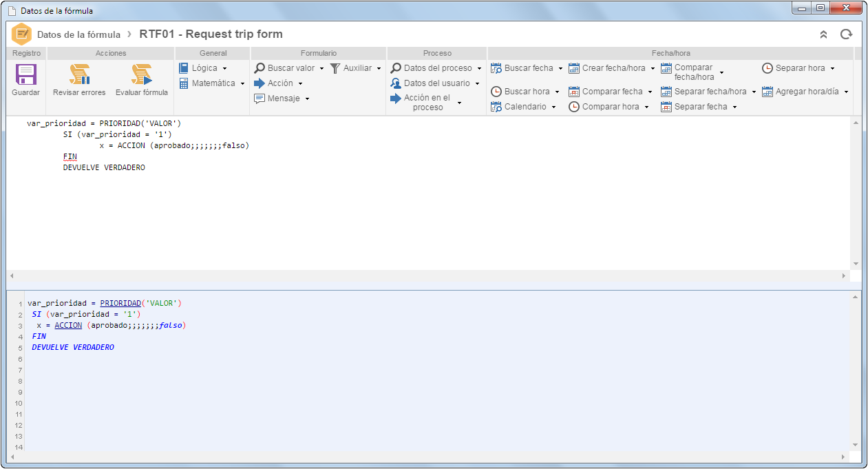This screenshot has height=469, width=868.
Task: Click the Separar fecha/hora label
Action: pyautogui.click(x=710, y=92)
